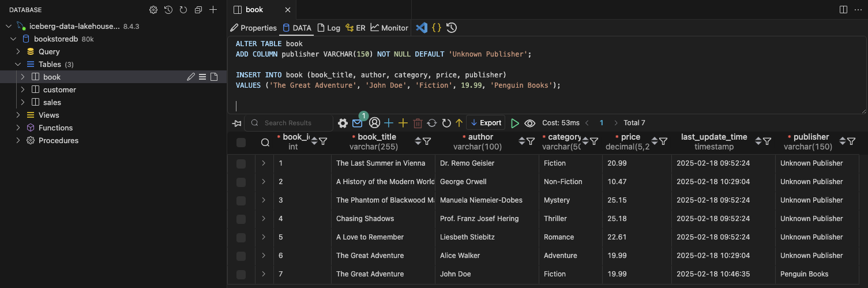Click edit pencil icon on book table
868x288 pixels.
(191, 77)
